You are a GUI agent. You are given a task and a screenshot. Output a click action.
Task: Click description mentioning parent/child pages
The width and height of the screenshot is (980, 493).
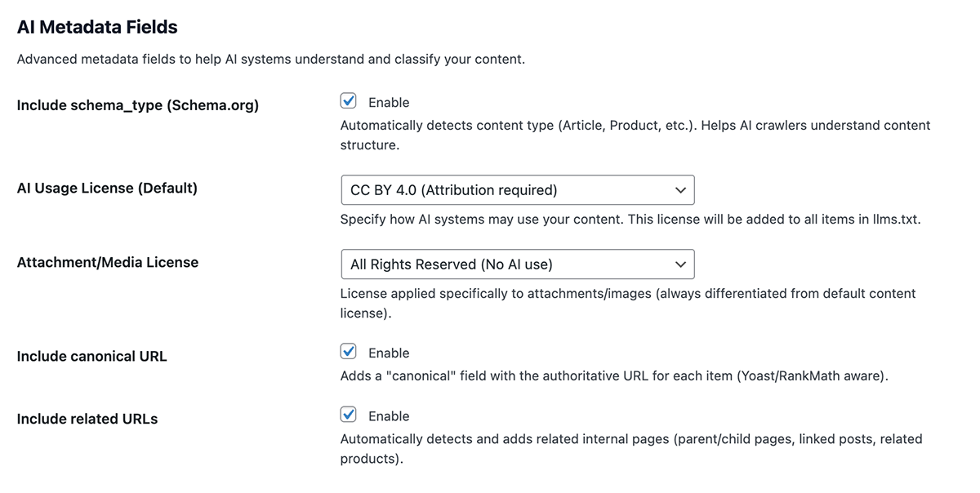[630, 439]
